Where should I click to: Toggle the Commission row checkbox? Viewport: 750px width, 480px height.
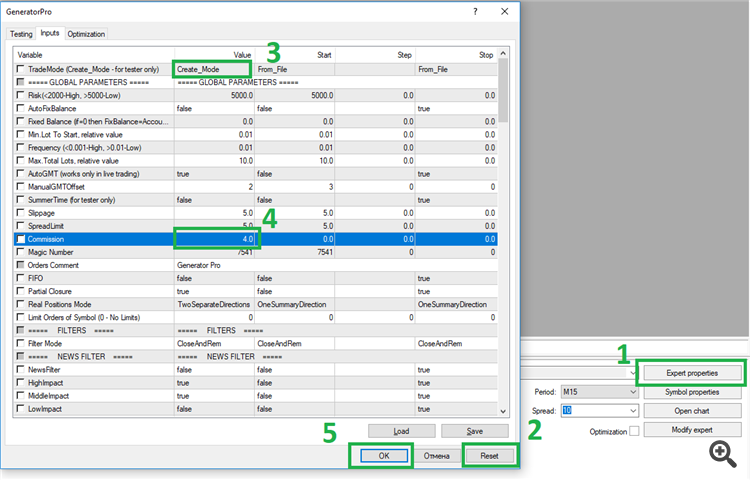click(x=21, y=239)
